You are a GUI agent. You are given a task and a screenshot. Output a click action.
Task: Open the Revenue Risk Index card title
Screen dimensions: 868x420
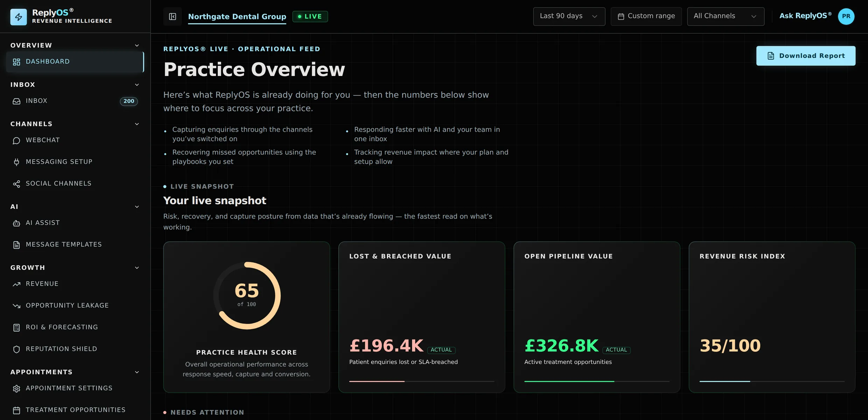pyautogui.click(x=742, y=256)
